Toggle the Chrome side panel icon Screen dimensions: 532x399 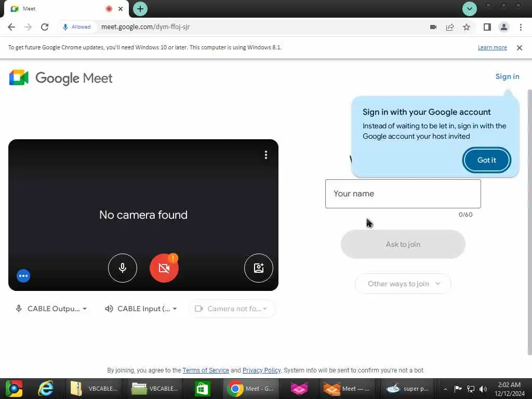click(x=487, y=27)
